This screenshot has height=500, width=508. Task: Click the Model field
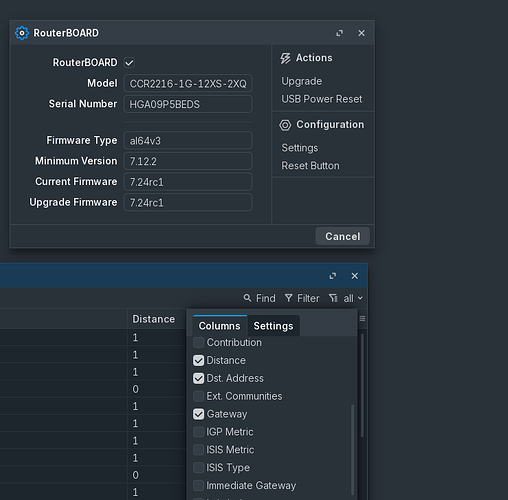click(188, 83)
